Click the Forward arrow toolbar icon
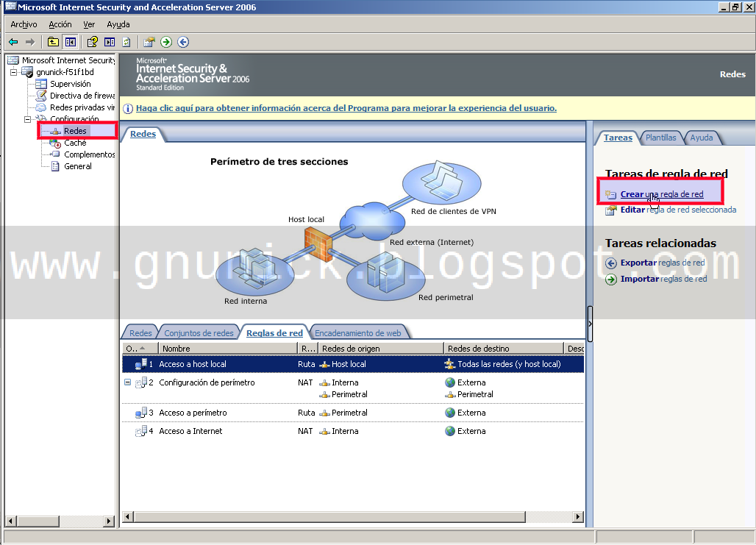 [x=30, y=43]
